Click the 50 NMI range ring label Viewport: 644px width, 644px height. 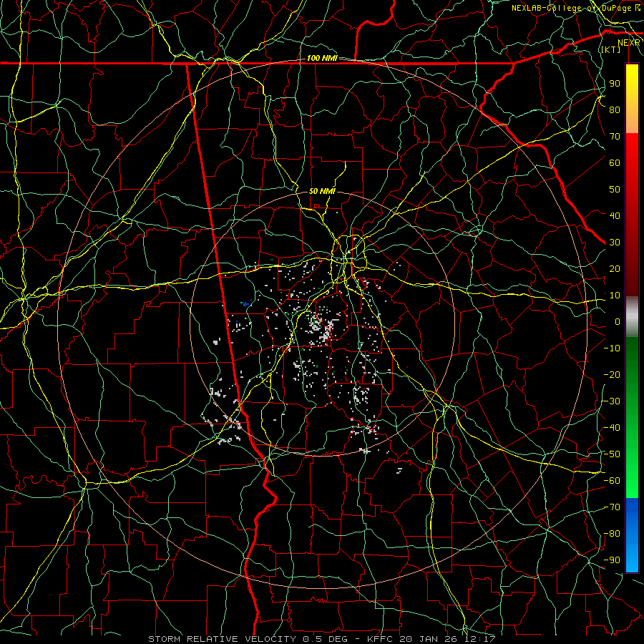322,191
